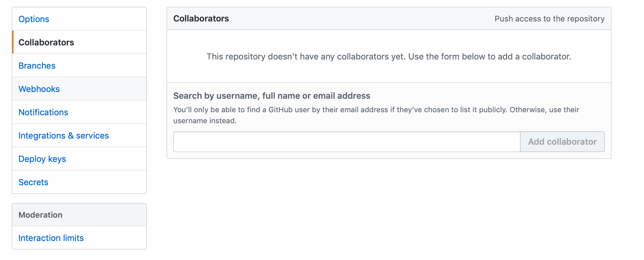Click empty space right of Webhooks link
Screen dimensions: 644x260
103,89
